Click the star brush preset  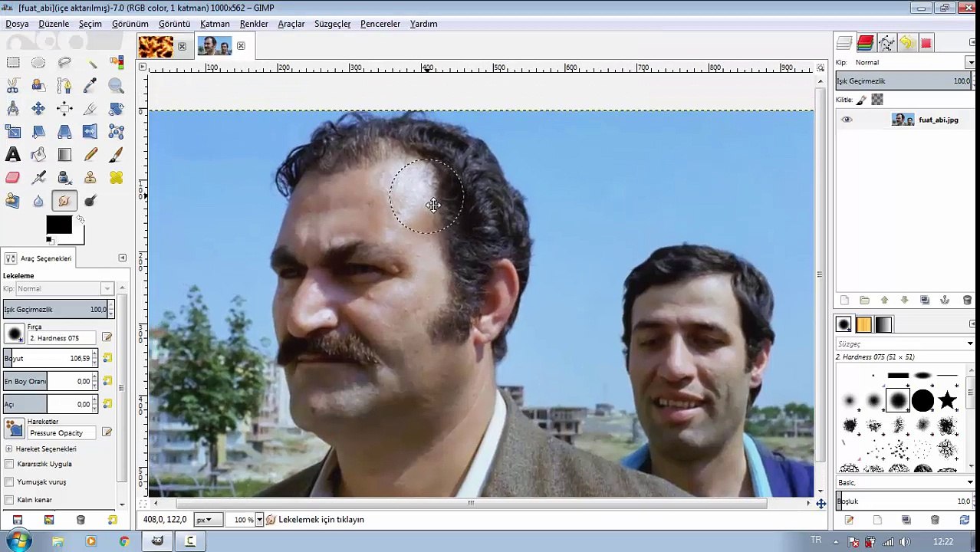point(948,400)
